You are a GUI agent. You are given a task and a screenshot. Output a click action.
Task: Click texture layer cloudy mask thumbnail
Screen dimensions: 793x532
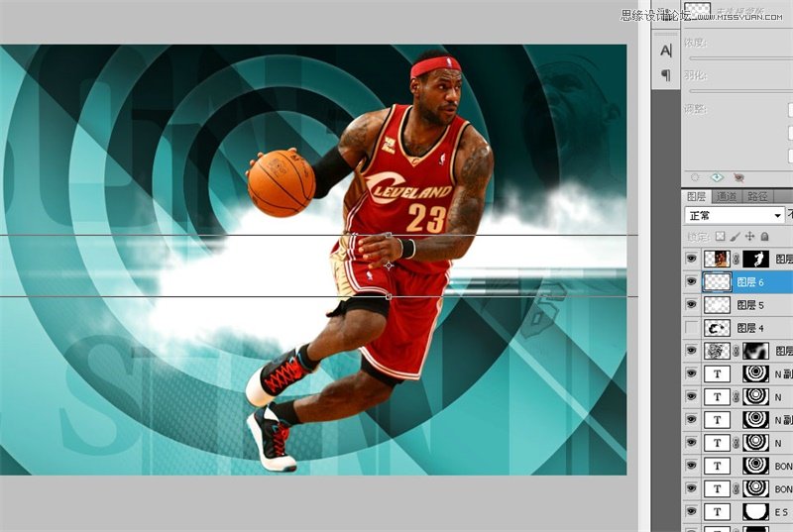click(x=755, y=351)
